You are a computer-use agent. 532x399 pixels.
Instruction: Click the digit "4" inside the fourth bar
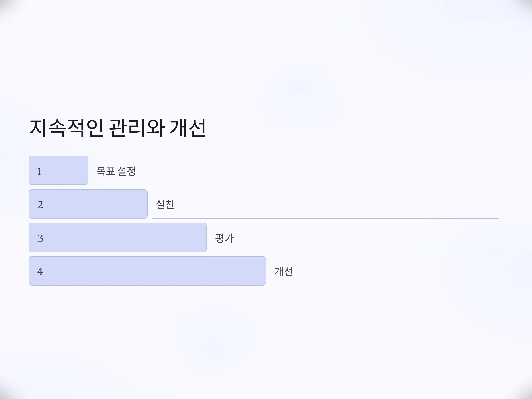tap(40, 272)
